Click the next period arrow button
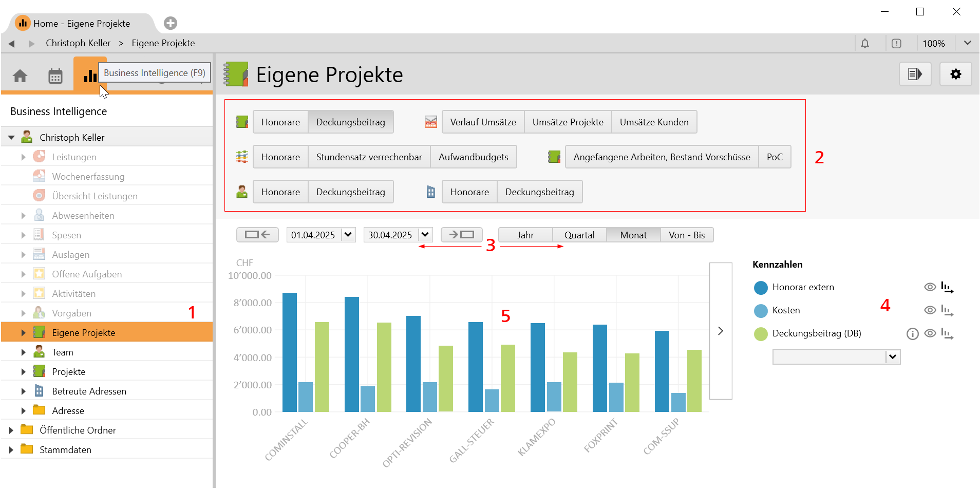Screen dimensions: 980x489 pyautogui.click(x=461, y=235)
